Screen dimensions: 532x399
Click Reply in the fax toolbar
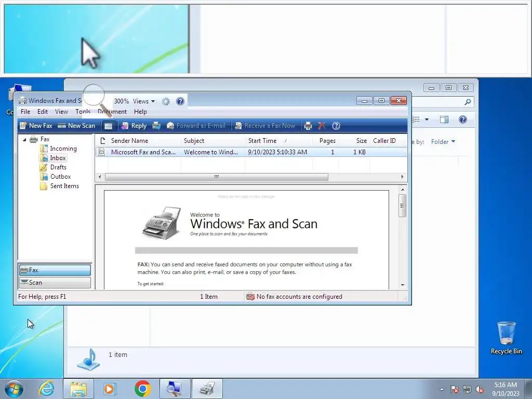(x=134, y=126)
